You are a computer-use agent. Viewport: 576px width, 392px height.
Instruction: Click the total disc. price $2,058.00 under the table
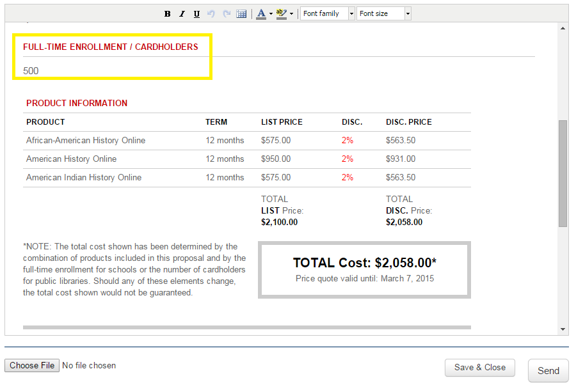point(404,222)
